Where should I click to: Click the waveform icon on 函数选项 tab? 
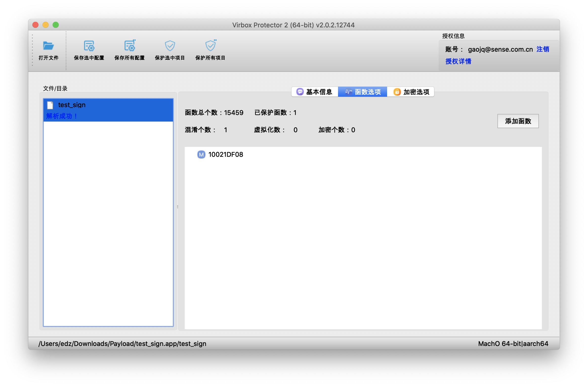[x=348, y=92]
